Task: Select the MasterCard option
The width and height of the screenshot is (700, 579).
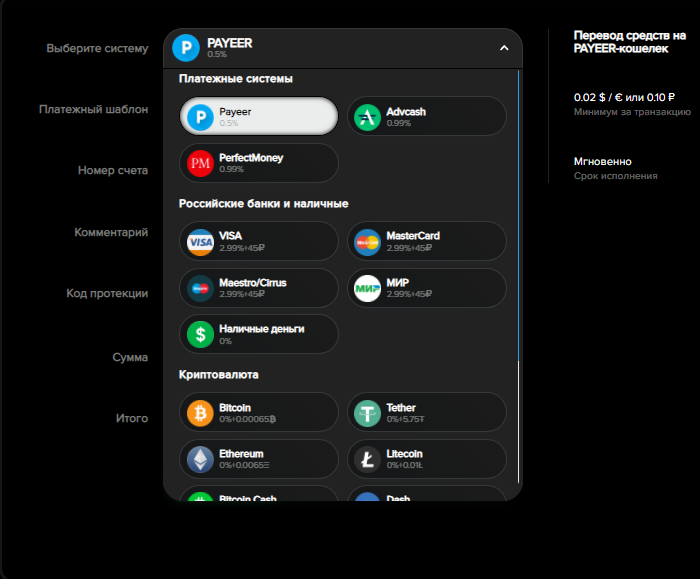Action: pos(427,242)
